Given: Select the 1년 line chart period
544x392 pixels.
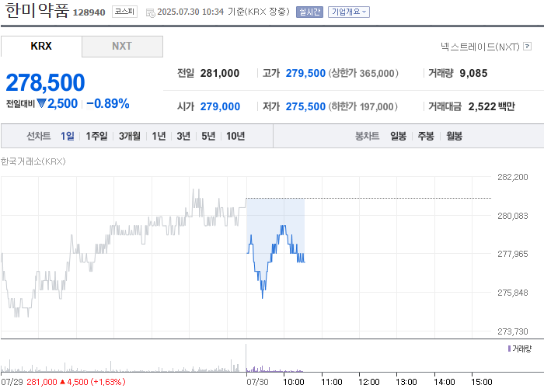Looking at the screenshot, I should coord(159,136).
